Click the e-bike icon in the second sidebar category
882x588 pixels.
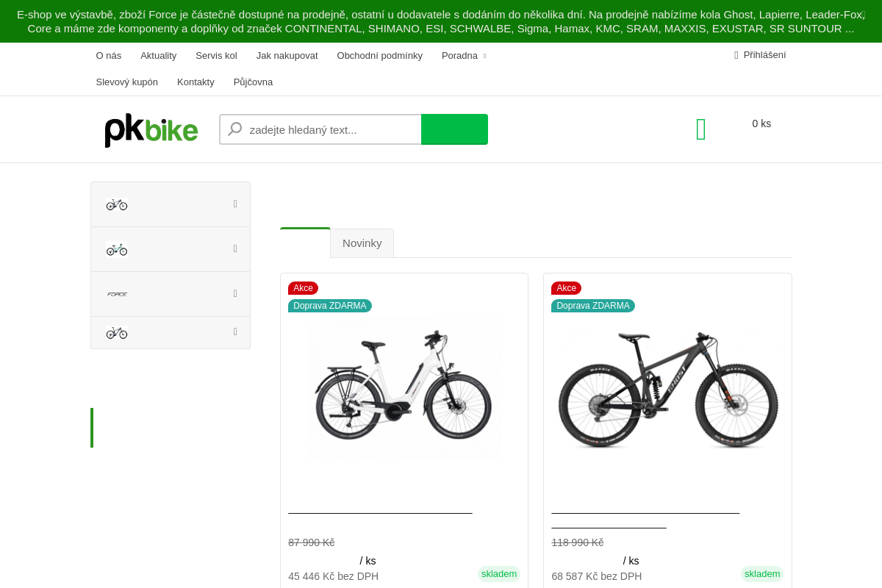coord(117,248)
